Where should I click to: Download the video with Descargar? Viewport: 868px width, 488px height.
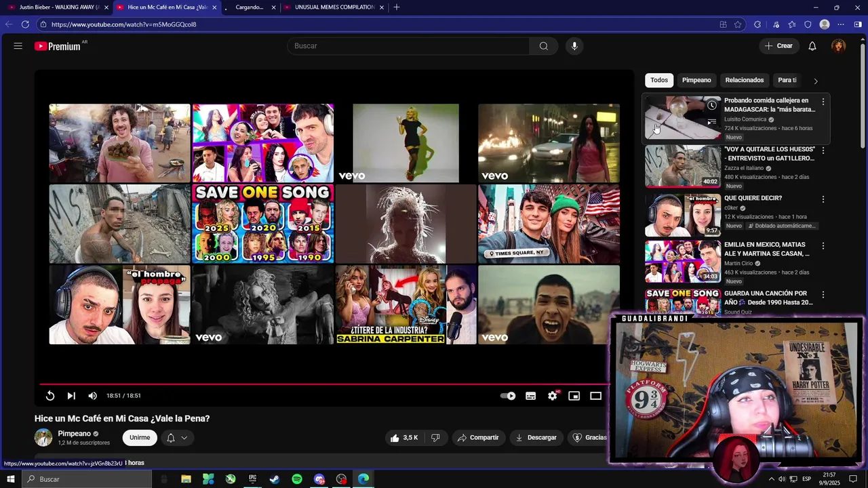[x=536, y=438]
